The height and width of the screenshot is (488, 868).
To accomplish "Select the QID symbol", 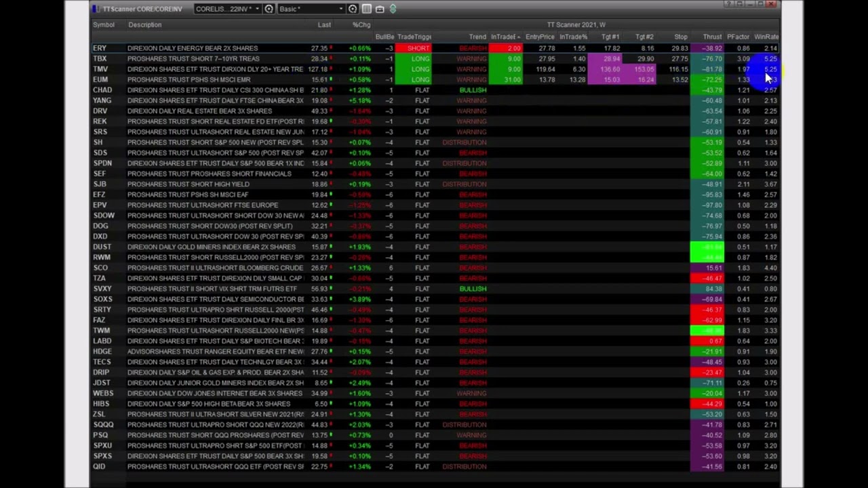I will 99,466.
